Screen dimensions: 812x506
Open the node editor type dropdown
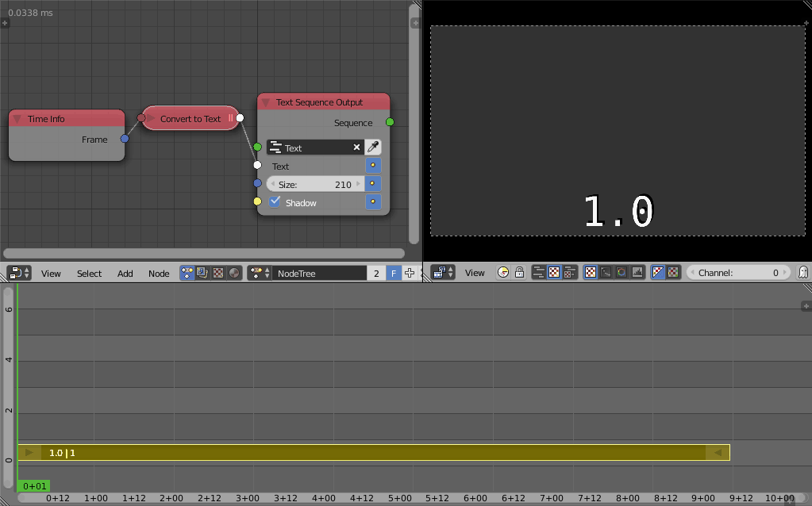click(x=16, y=272)
